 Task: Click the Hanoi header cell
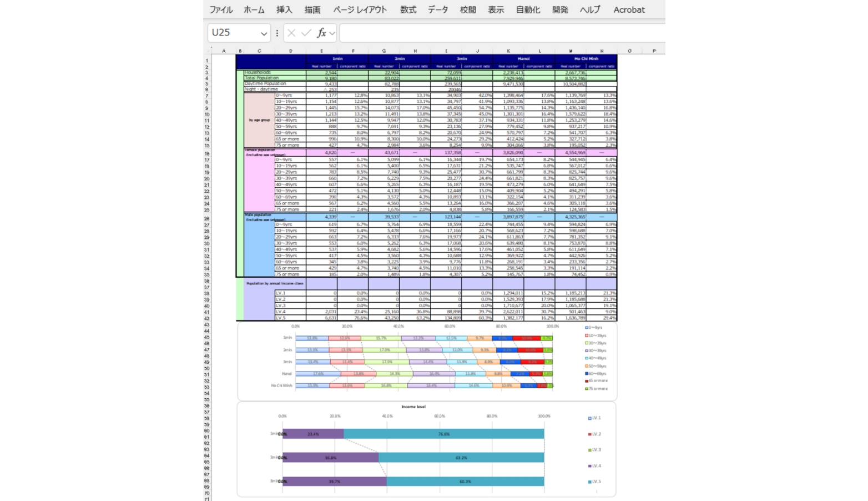coord(523,58)
